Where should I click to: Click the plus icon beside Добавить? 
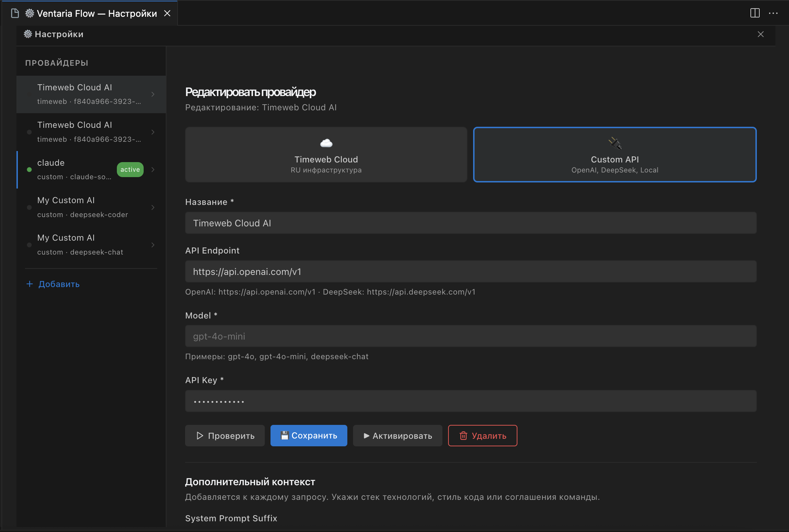[x=30, y=284]
